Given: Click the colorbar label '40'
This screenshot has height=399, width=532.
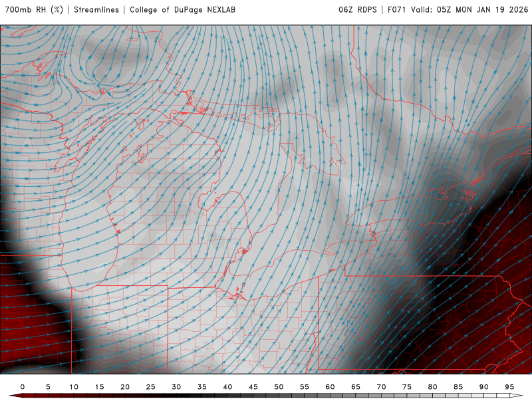Looking at the screenshot, I should [227, 387].
